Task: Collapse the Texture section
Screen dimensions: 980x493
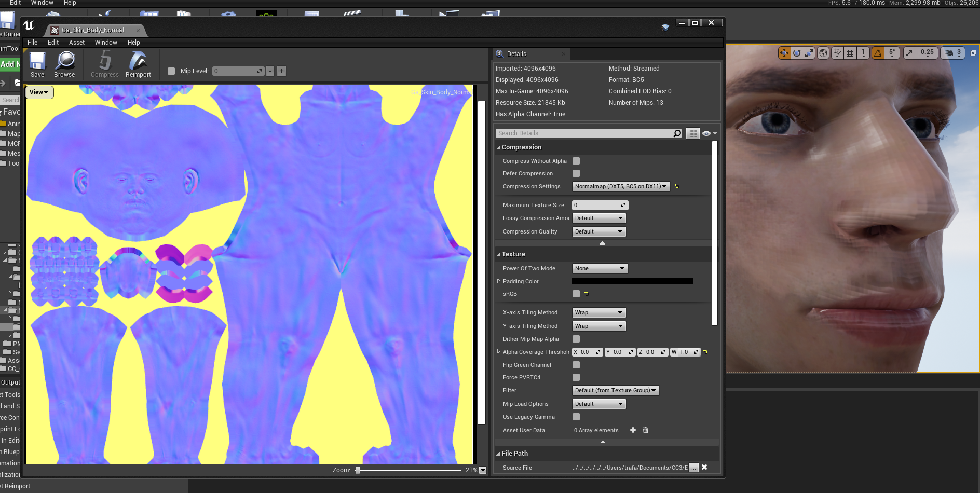Action: click(x=498, y=254)
